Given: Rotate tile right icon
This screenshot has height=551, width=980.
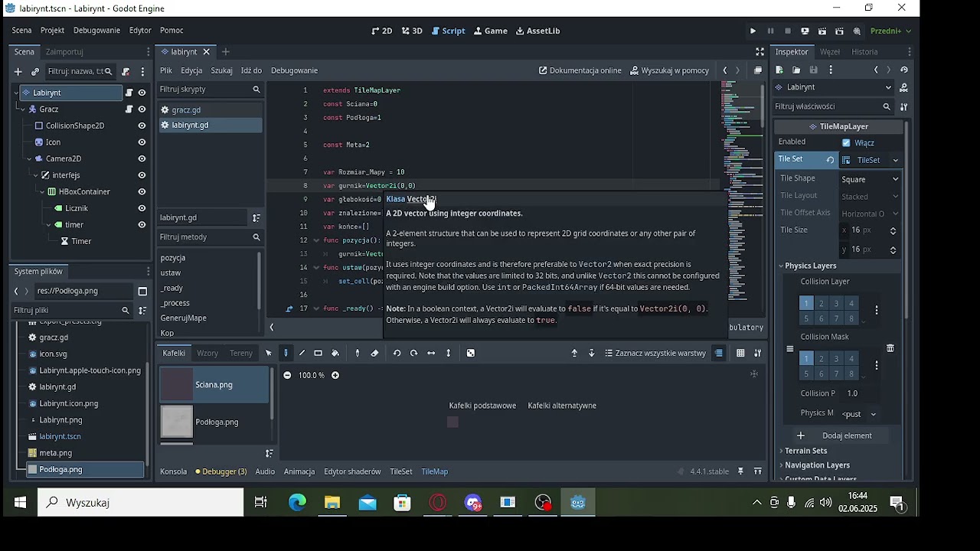Looking at the screenshot, I should pos(413,354).
